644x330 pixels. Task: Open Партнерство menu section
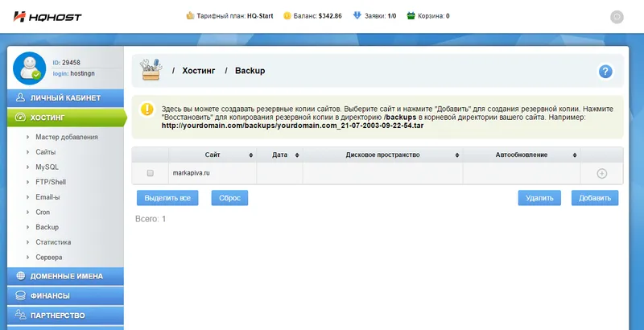[x=65, y=316]
